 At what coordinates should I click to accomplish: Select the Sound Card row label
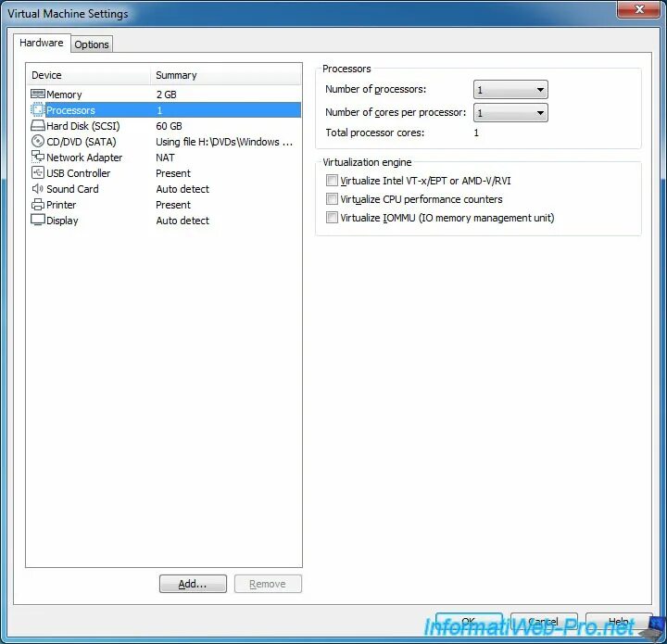pos(72,189)
